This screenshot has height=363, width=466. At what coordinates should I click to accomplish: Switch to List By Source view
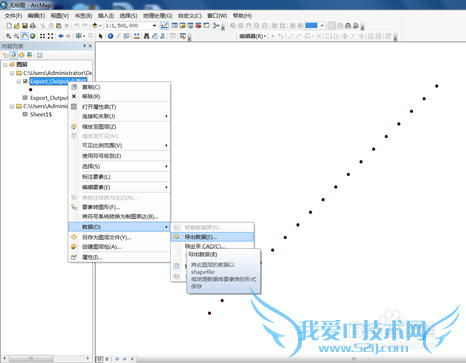pos(14,55)
